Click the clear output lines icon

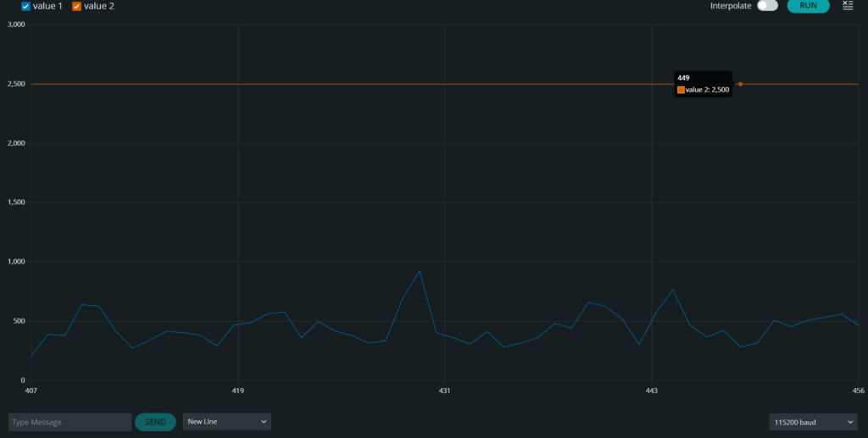848,6
